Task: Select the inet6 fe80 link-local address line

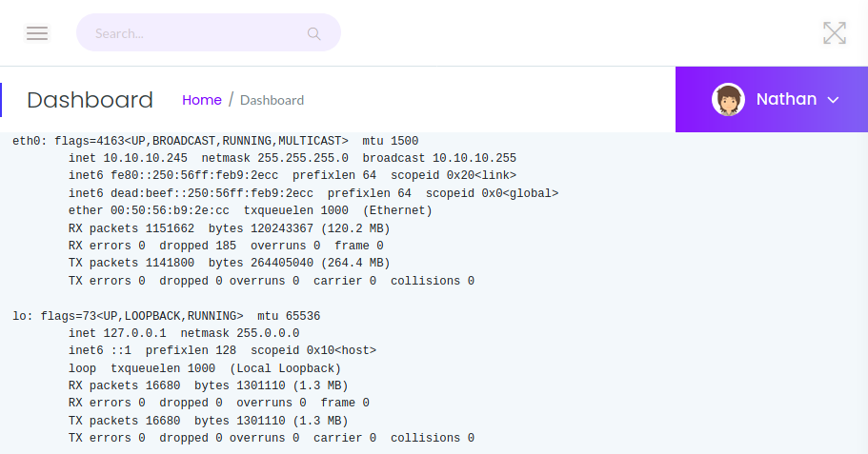Action: (x=292, y=176)
